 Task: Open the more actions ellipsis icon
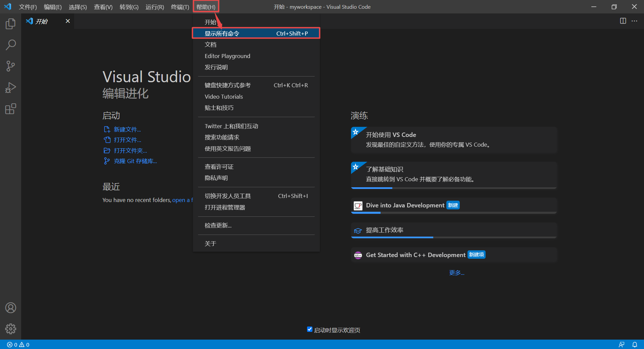pyautogui.click(x=634, y=21)
